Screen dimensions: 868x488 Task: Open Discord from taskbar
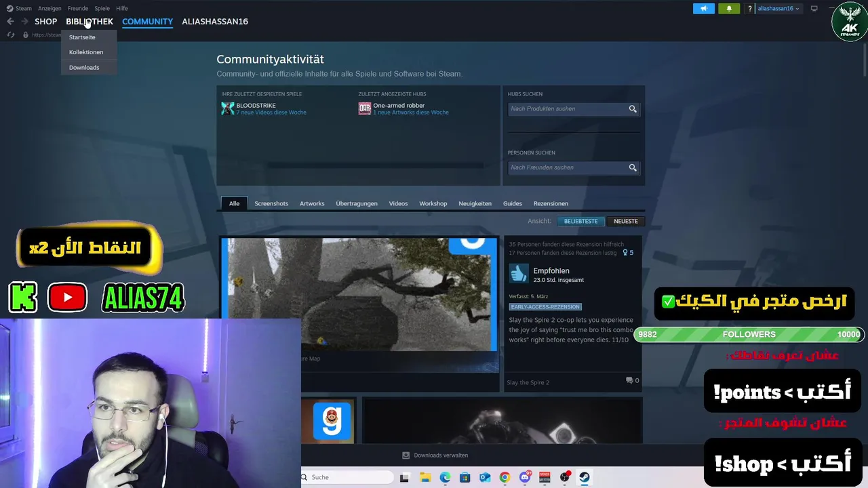point(524,477)
